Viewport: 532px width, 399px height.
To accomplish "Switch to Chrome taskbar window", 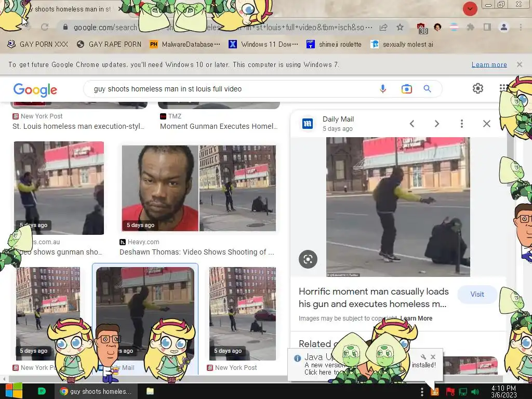I will [x=96, y=391].
